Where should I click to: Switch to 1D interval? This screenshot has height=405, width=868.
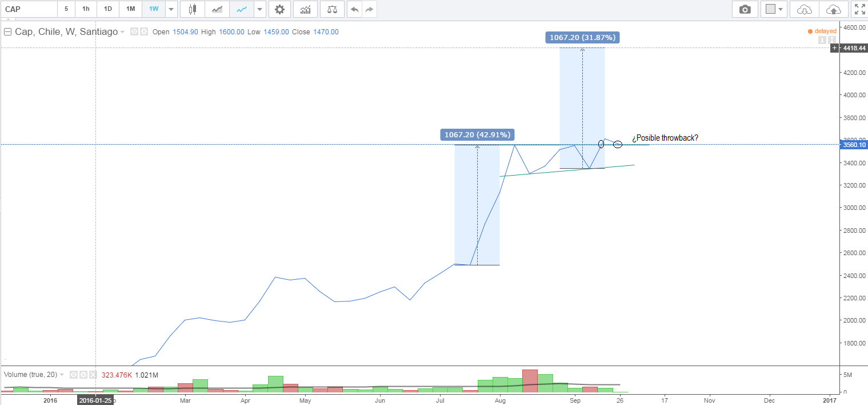click(x=108, y=9)
